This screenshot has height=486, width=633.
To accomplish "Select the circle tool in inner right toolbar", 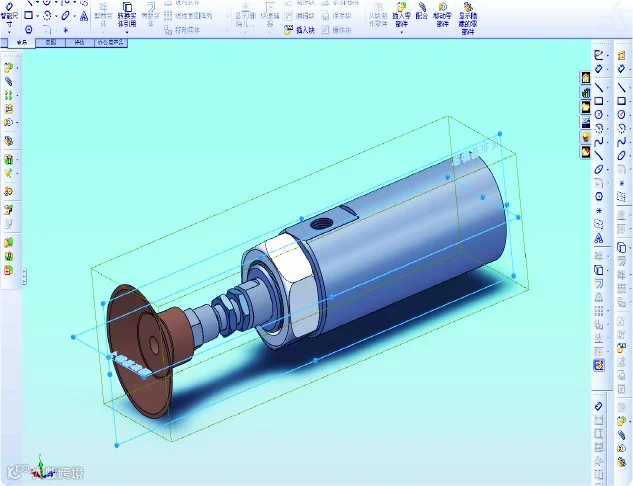I will [599, 114].
